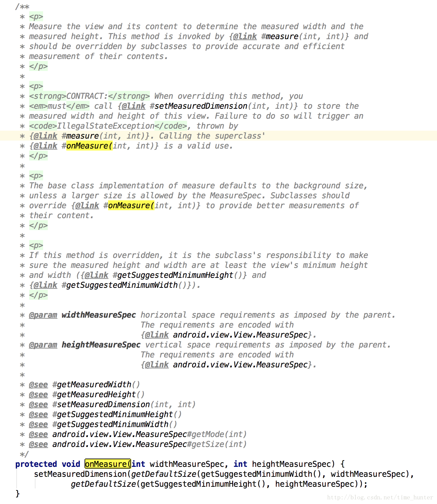Click the @see #getMeasuredWidth() reference
Viewport: 437px width, 504px height.
[x=84, y=385]
